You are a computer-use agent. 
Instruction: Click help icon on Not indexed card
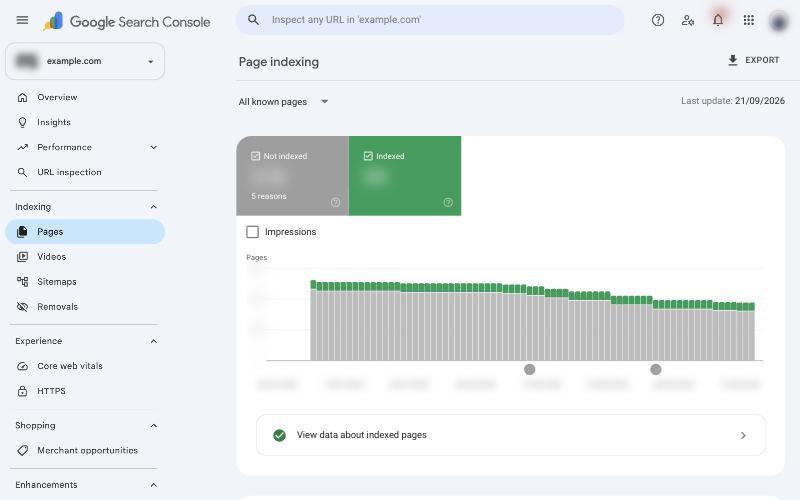pyautogui.click(x=335, y=202)
